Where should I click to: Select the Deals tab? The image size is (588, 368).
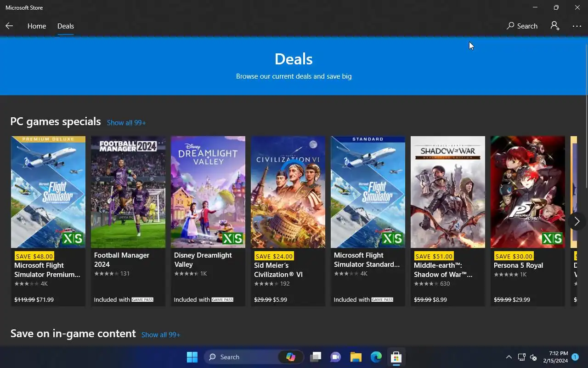66,26
